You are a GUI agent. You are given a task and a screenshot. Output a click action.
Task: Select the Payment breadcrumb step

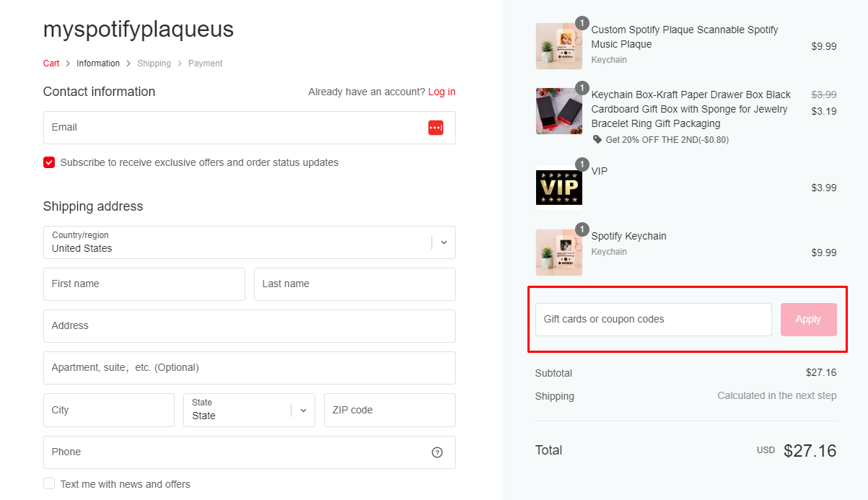[x=205, y=63]
